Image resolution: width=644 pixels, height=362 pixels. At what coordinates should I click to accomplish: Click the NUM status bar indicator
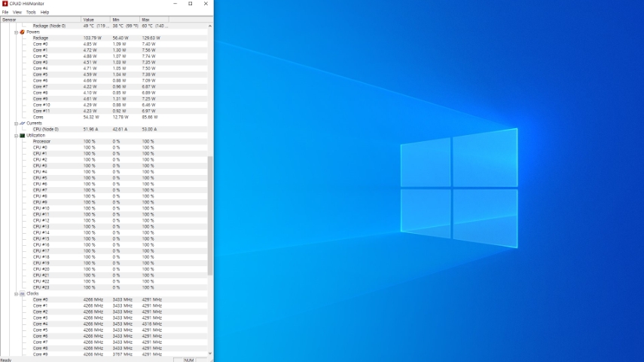coord(189,360)
